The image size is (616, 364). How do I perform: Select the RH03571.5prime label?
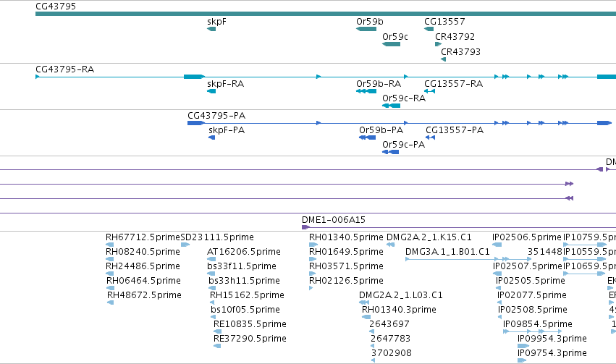[346, 266]
